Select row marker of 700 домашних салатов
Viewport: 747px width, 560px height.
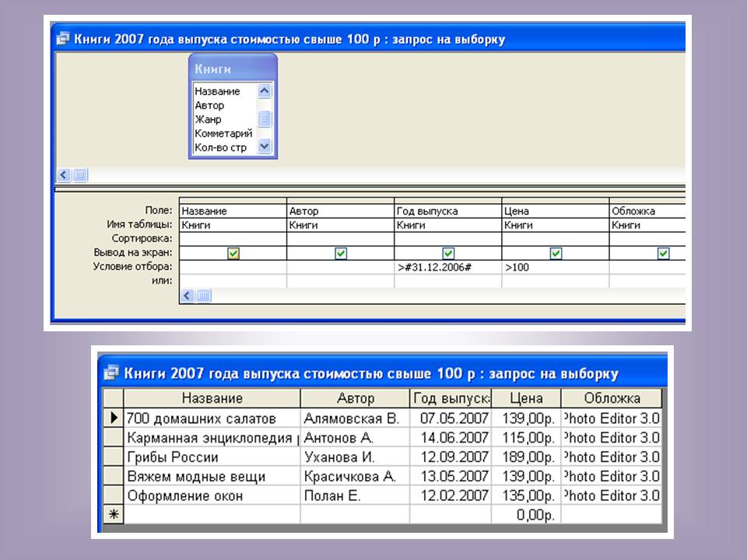(x=114, y=418)
